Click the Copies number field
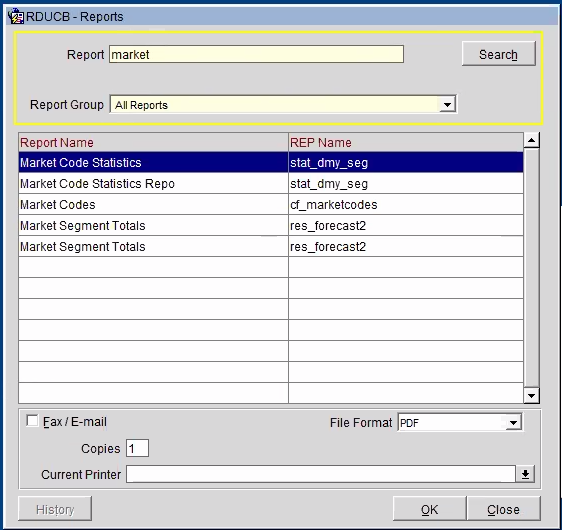 click(137, 448)
